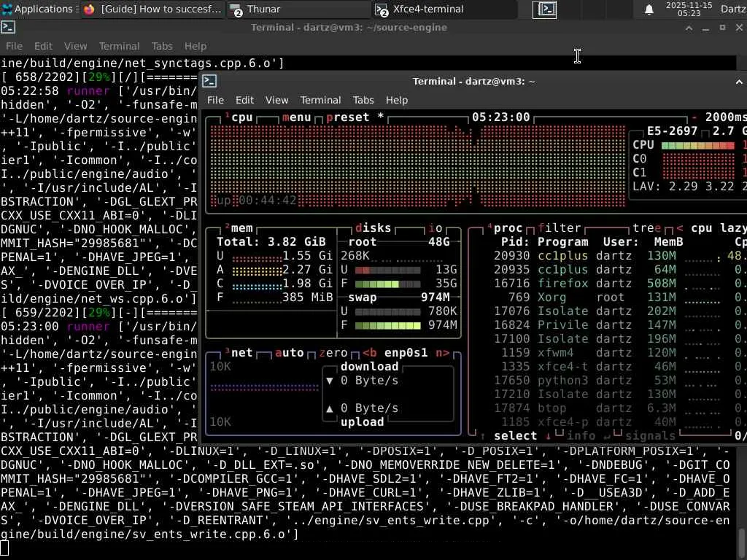This screenshot has height=560, width=747.
Task: Click the Xfce4-terminal taskbar icon
Action: [382, 9]
